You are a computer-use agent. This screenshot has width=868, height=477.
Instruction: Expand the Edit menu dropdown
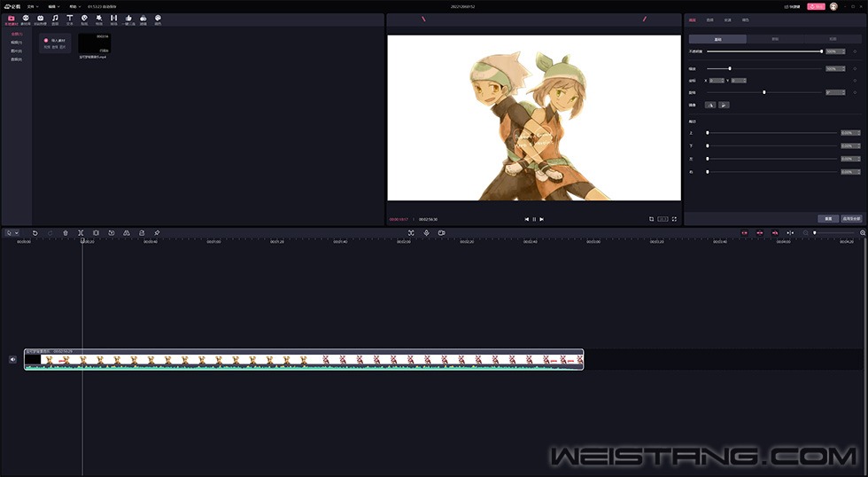(x=54, y=6)
